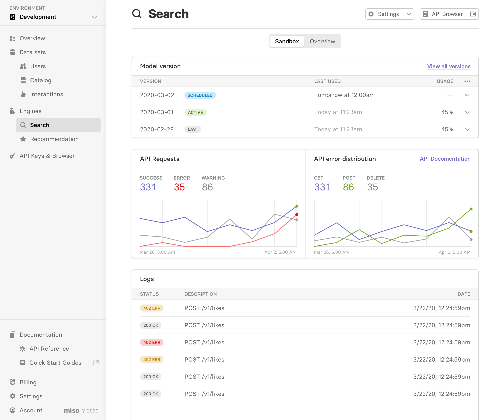Click the Overview sidebar icon
Viewport: 504px width, 420px height.
tap(12, 38)
